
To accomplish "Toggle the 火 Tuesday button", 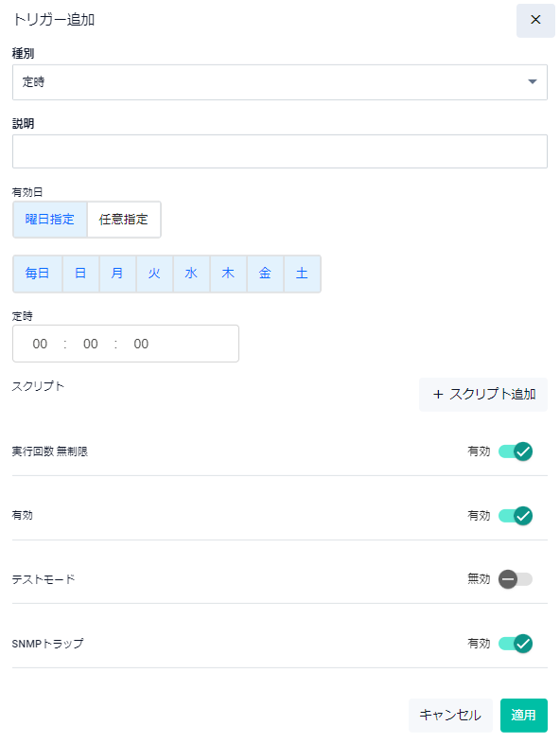I will click(x=154, y=274).
